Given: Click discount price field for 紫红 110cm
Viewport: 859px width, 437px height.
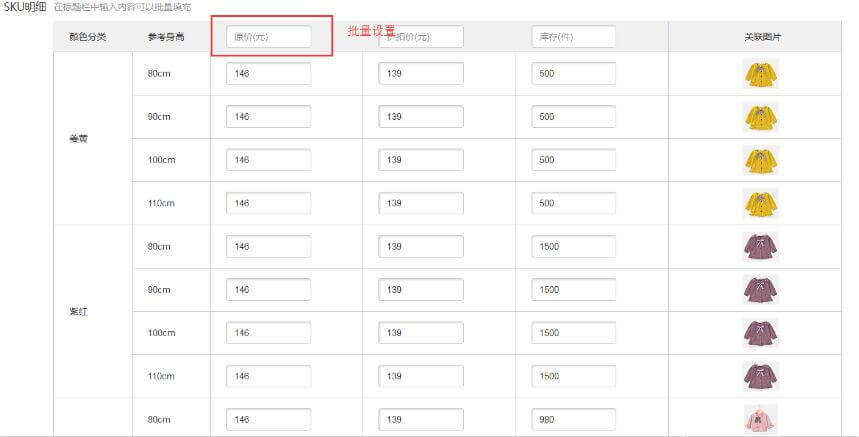Looking at the screenshot, I should tap(421, 376).
